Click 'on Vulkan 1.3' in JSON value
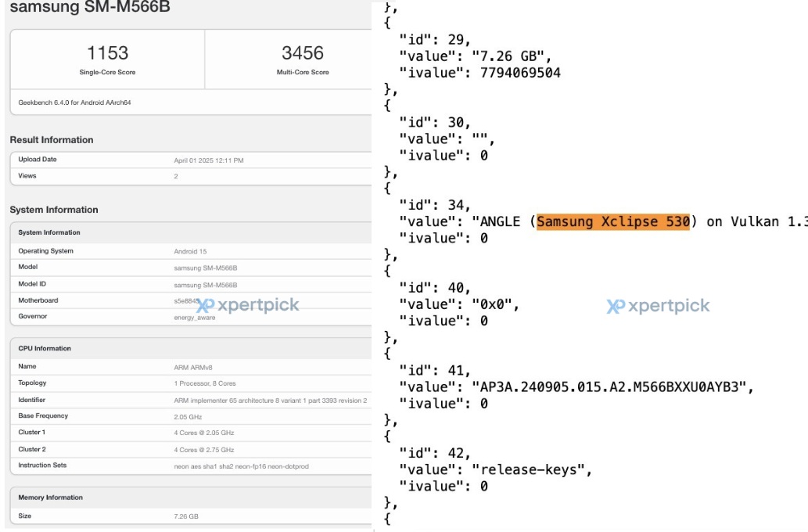Viewport: 808px width, 532px height. (x=756, y=221)
